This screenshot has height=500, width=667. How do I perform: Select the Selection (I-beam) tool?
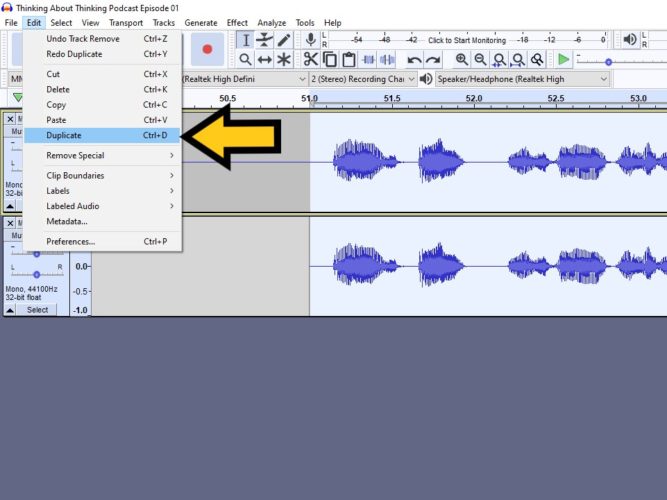(x=245, y=40)
